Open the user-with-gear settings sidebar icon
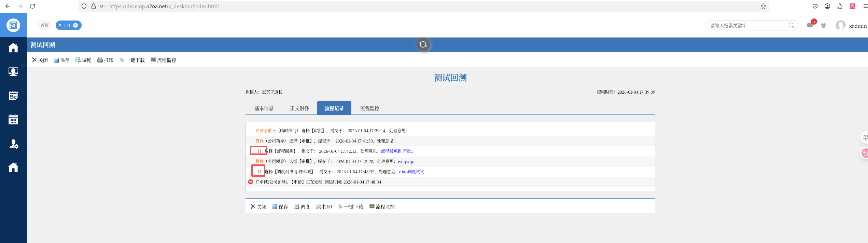This screenshot has height=243, width=868. point(13,144)
